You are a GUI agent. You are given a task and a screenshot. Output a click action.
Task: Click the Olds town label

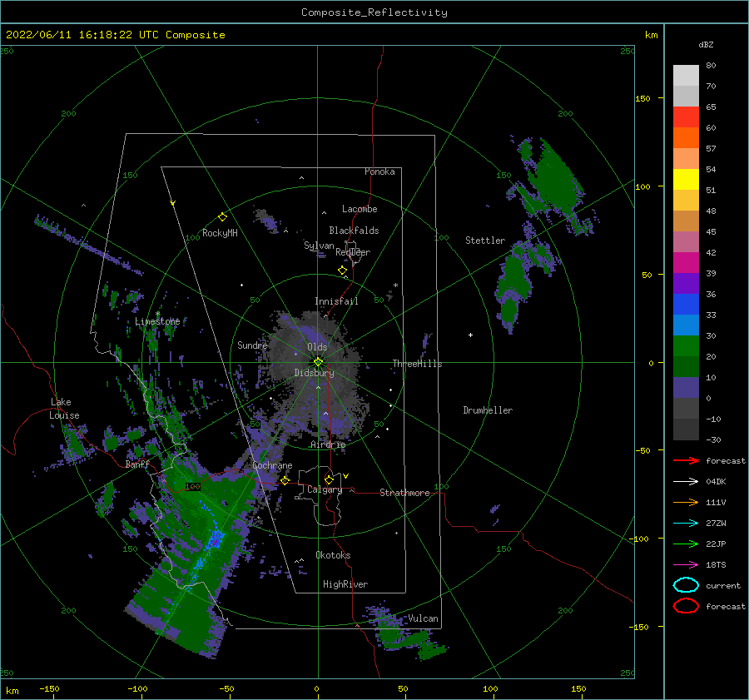click(317, 347)
